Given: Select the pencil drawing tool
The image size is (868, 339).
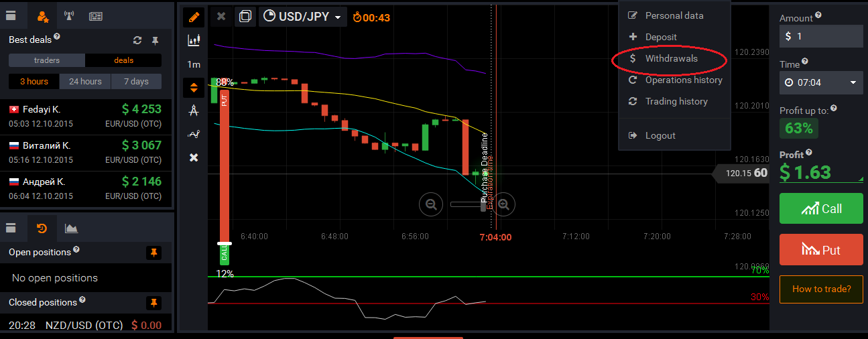Looking at the screenshot, I should tap(194, 16).
